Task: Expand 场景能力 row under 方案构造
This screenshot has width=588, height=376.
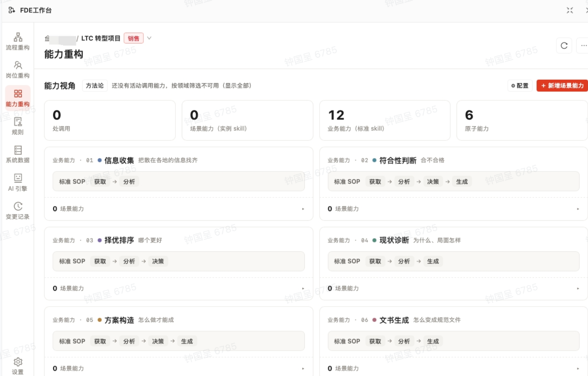Action: pos(178,368)
